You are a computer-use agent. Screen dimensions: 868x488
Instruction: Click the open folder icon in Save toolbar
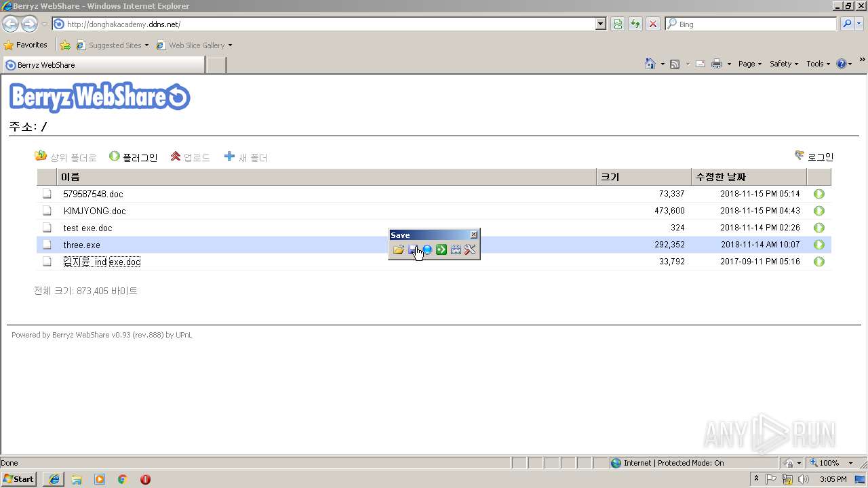coord(398,250)
